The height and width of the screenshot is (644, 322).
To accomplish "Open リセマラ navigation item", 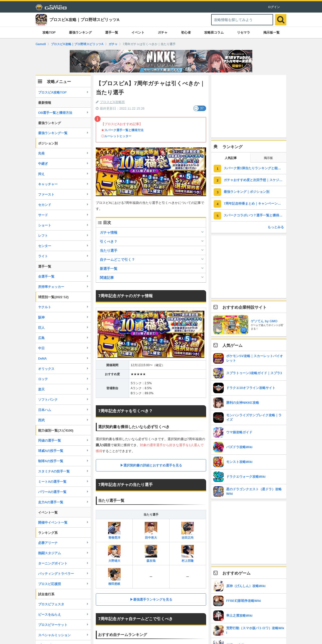I will point(243,33).
